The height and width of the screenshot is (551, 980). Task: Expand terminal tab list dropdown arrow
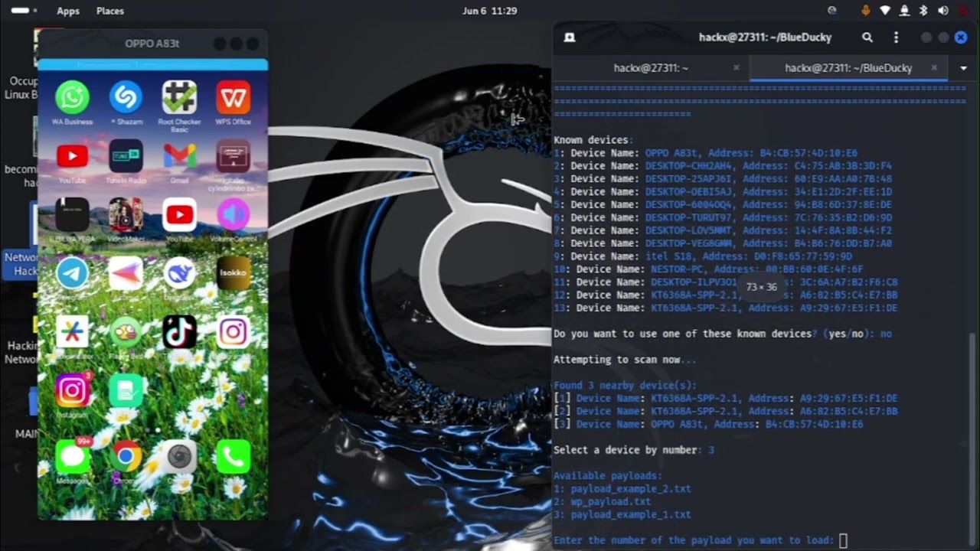964,67
